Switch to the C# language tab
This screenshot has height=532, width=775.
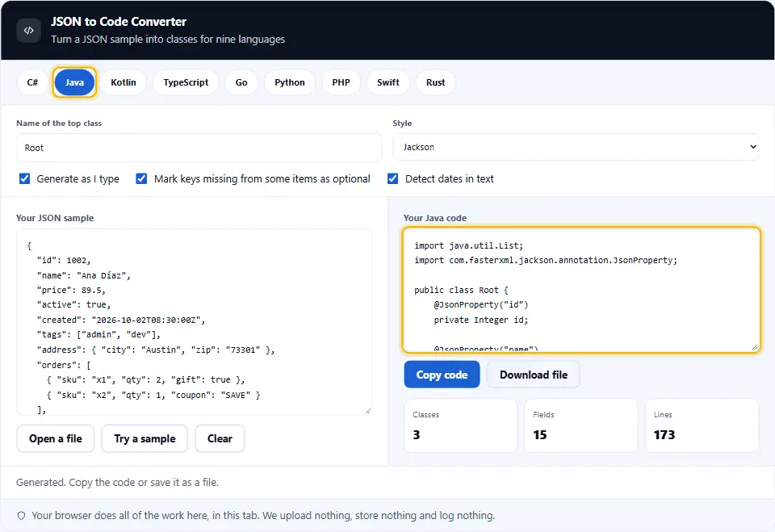click(x=32, y=82)
